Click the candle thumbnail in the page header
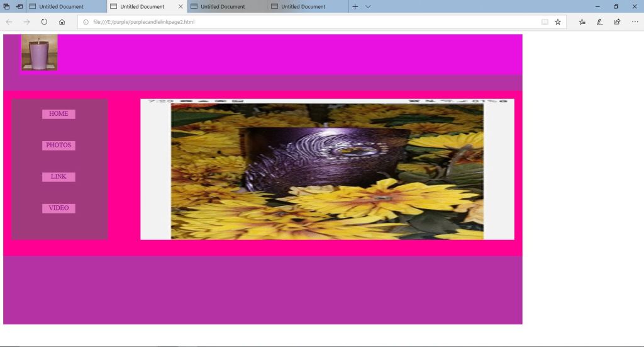 click(39, 52)
